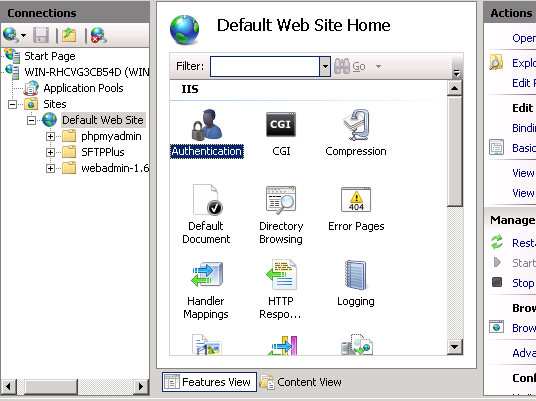Click the Save floppy disk toolbar icon
Image resolution: width=536 pixels, height=401 pixels.
[x=41, y=35]
